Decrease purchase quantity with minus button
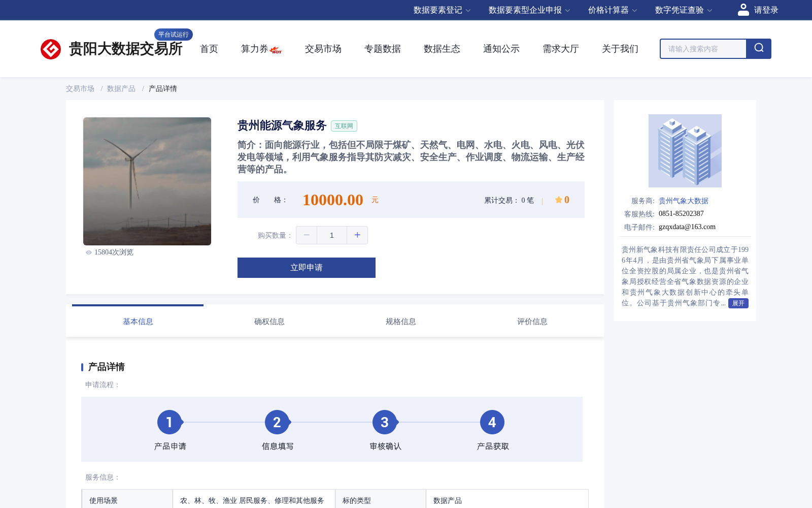812x508 pixels. (307, 235)
